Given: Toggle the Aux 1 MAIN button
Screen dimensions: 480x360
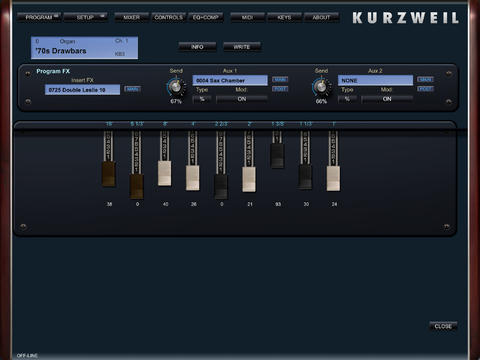Looking at the screenshot, I should 280,79.
